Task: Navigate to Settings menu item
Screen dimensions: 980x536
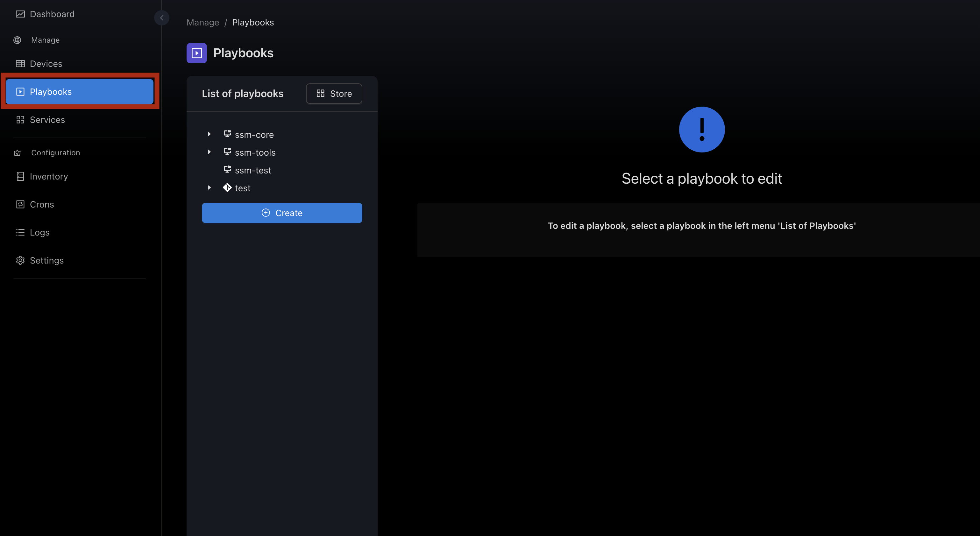Action: (46, 260)
